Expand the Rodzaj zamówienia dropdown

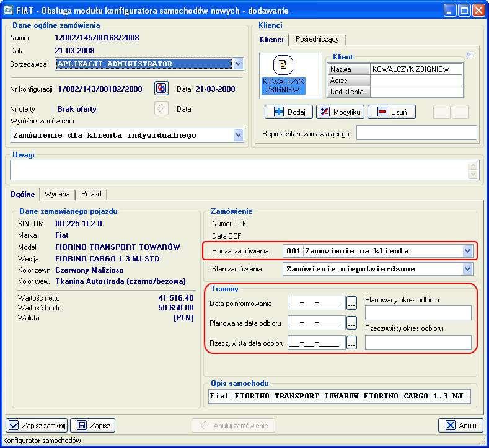coord(467,251)
